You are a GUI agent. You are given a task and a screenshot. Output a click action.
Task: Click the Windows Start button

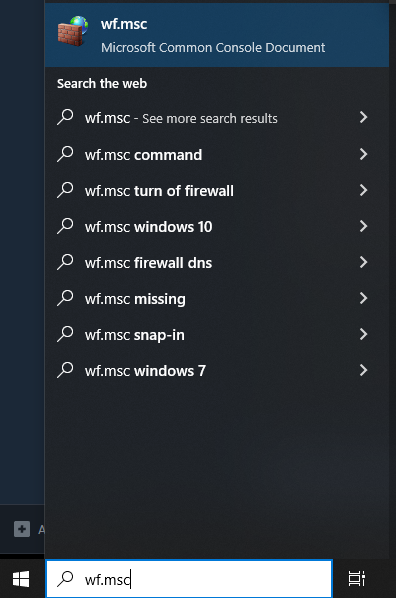21,579
